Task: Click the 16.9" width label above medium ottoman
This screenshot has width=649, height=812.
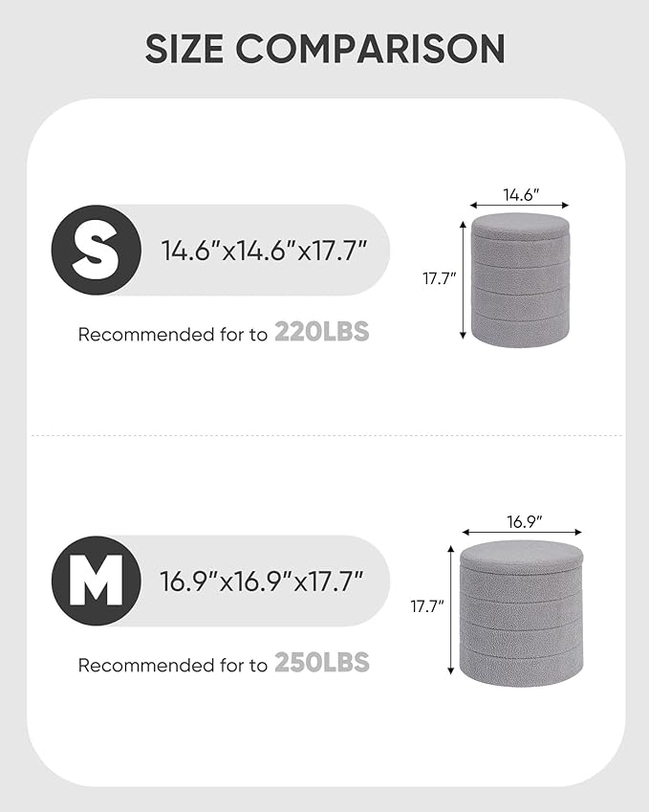Action: point(523,521)
